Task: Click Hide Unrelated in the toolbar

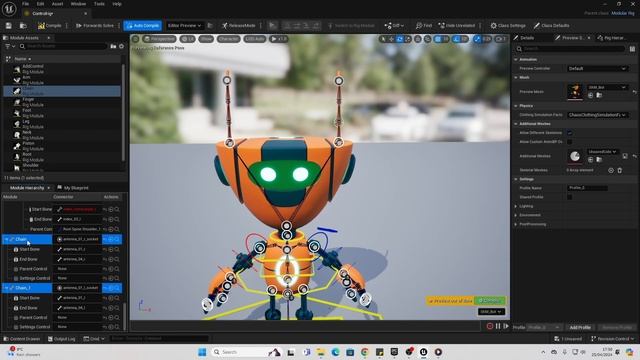Action: click(457, 26)
